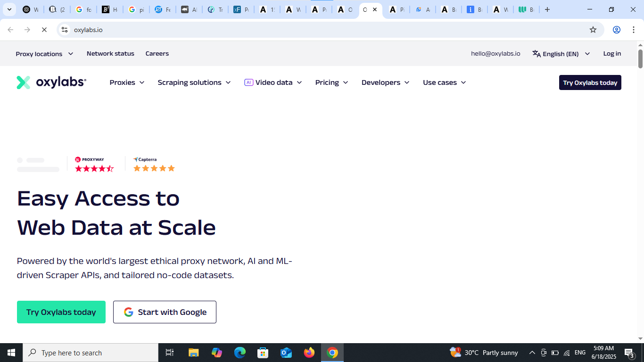Viewport: 644px width, 362px height.
Task: Expand the Use cases menu
Action: (x=445, y=82)
